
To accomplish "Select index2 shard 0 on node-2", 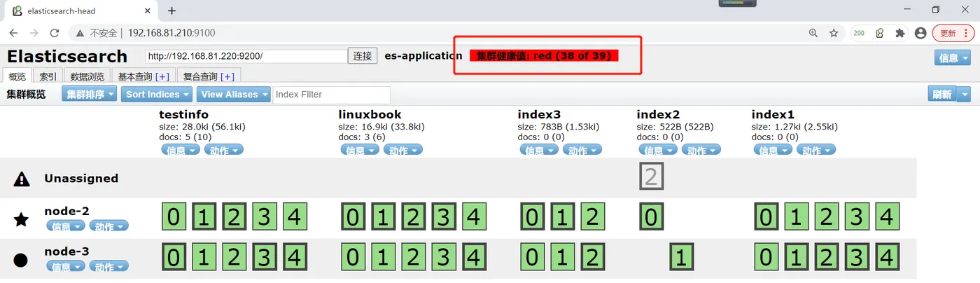I will (651, 217).
